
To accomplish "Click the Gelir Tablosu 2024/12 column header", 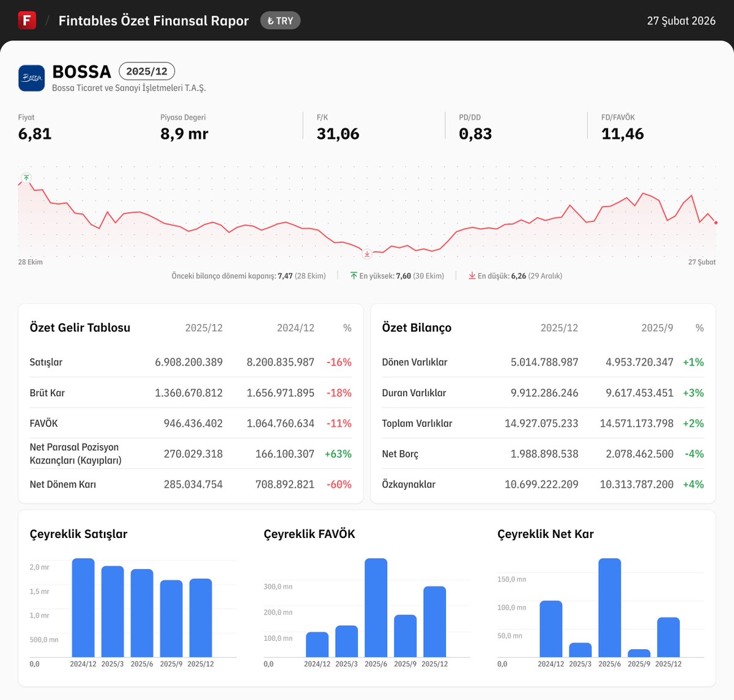I will pyautogui.click(x=295, y=328).
